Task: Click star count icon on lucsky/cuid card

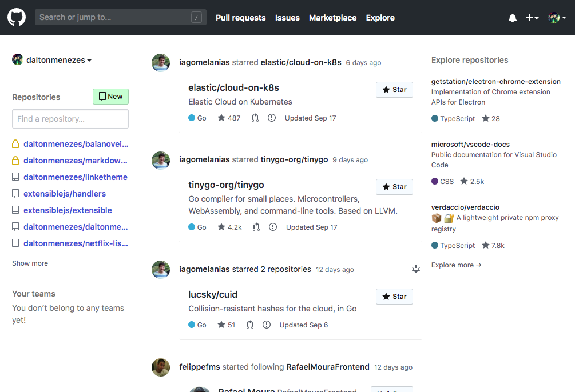Action: pyautogui.click(x=221, y=325)
